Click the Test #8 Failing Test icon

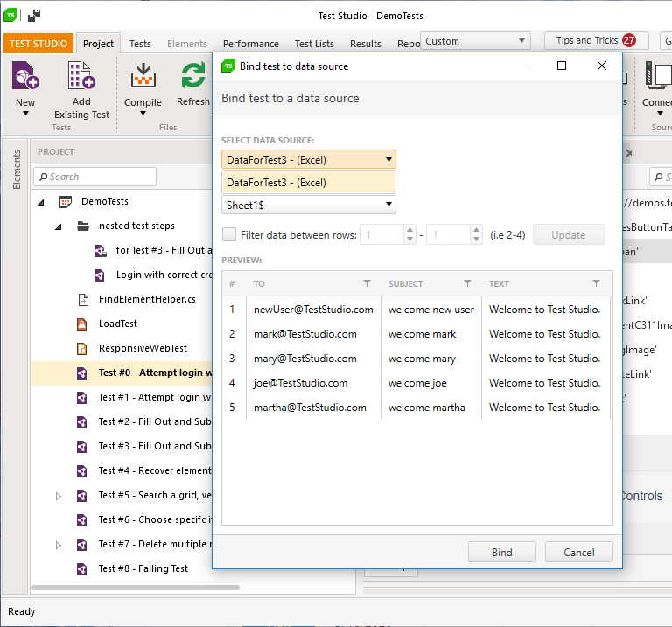[82, 569]
